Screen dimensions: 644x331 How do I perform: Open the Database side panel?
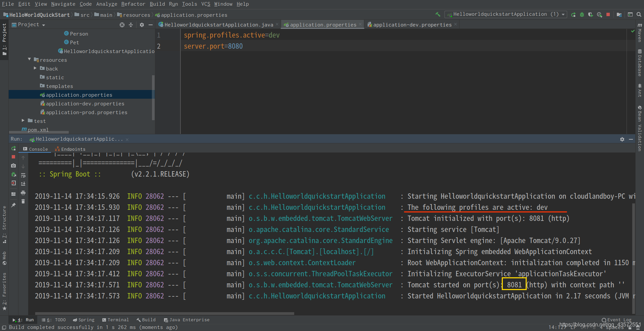click(x=640, y=63)
